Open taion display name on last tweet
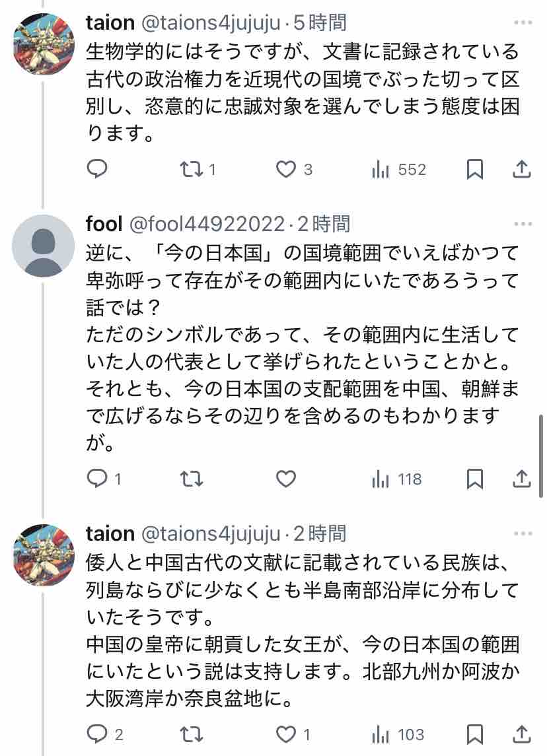This screenshot has height=756, width=547. (x=110, y=532)
